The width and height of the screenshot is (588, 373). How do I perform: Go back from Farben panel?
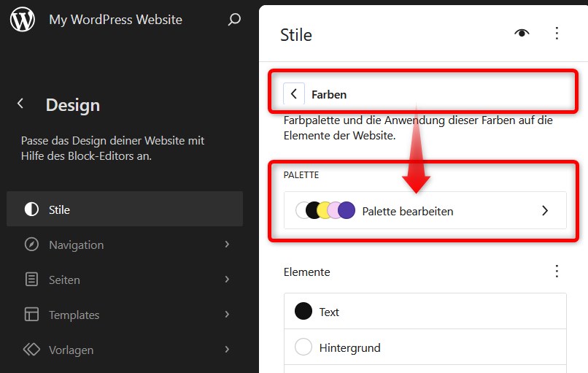pos(293,94)
